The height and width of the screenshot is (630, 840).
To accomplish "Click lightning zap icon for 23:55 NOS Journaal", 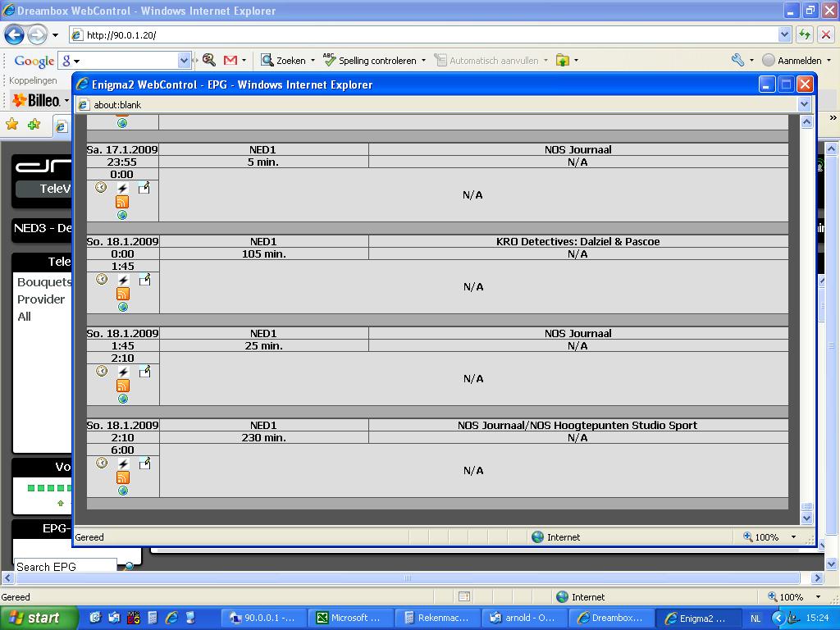I will (123, 188).
